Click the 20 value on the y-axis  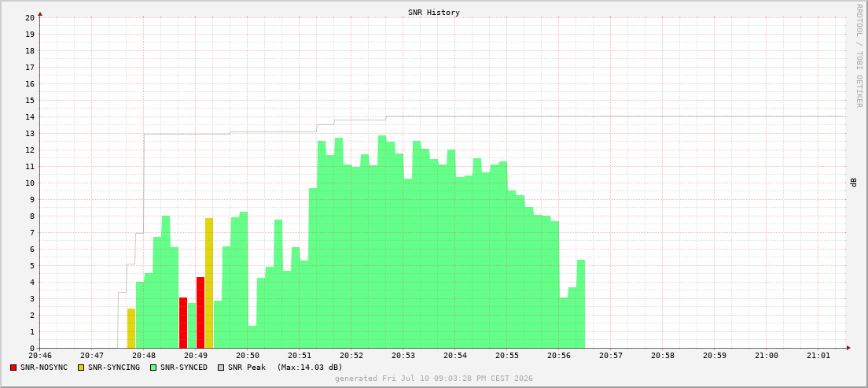pos(31,18)
